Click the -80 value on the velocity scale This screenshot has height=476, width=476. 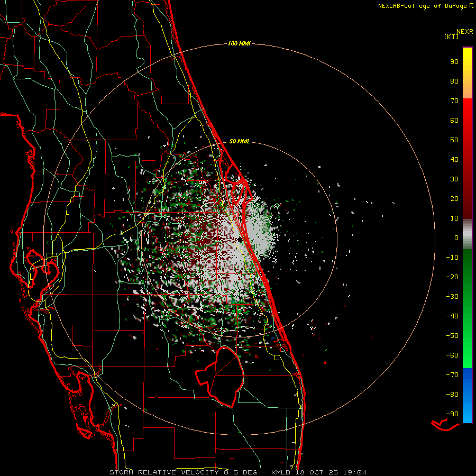[x=452, y=395]
